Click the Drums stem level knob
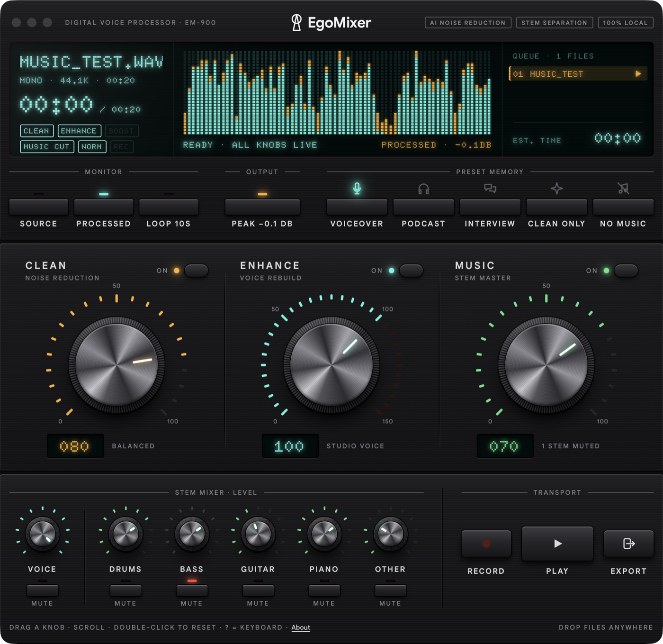Screen dimensions: 663x644 pos(125,534)
